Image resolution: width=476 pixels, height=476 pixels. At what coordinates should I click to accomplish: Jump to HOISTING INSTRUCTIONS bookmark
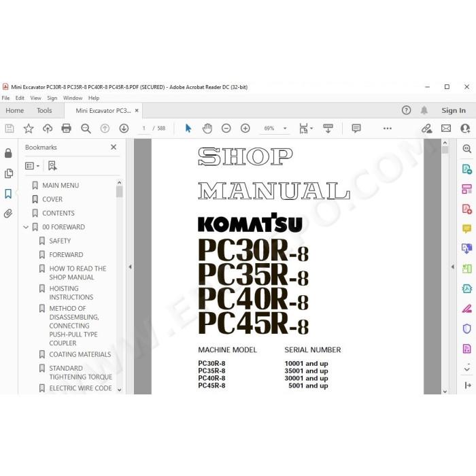point(71,293)
